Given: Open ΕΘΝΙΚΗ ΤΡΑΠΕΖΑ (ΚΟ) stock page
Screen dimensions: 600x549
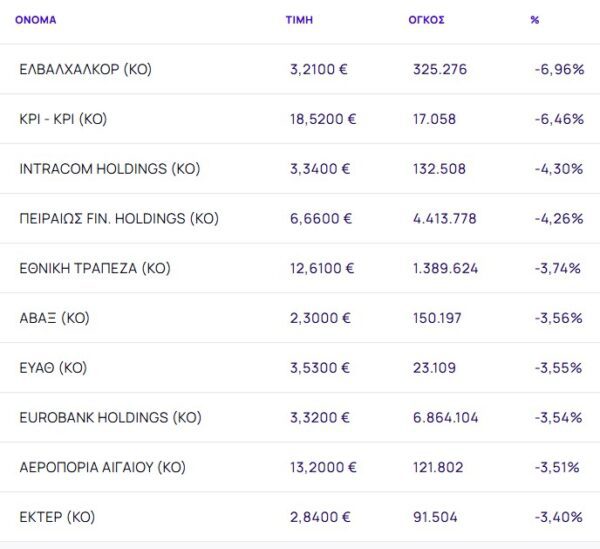Looking at the screenshot, I should tap(95, 268).
